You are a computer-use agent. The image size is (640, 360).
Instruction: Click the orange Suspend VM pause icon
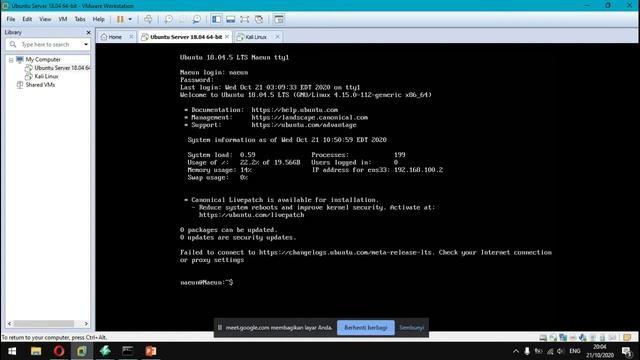(120, 19)
